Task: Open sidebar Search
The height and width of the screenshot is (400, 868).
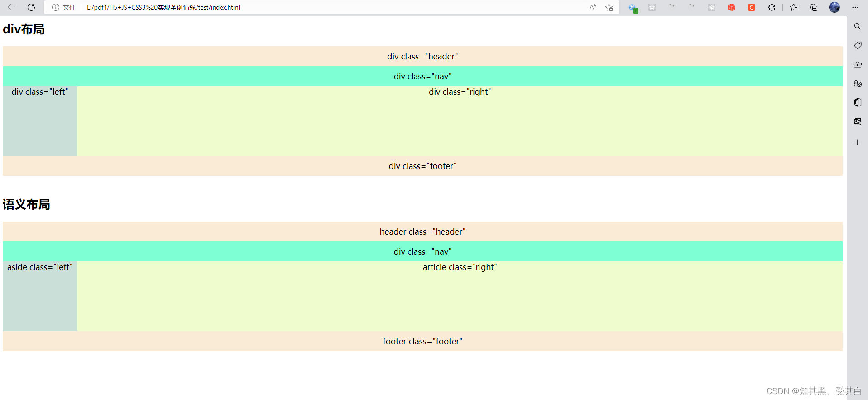Action: [x=858, y=26]
